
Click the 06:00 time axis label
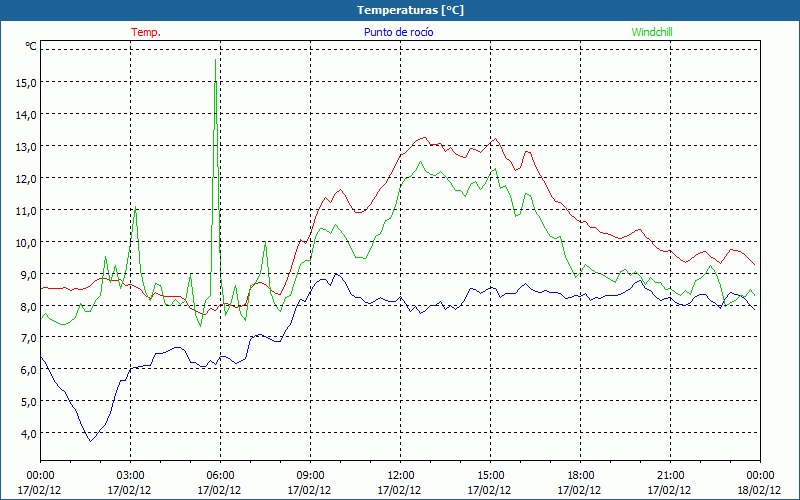219,476
